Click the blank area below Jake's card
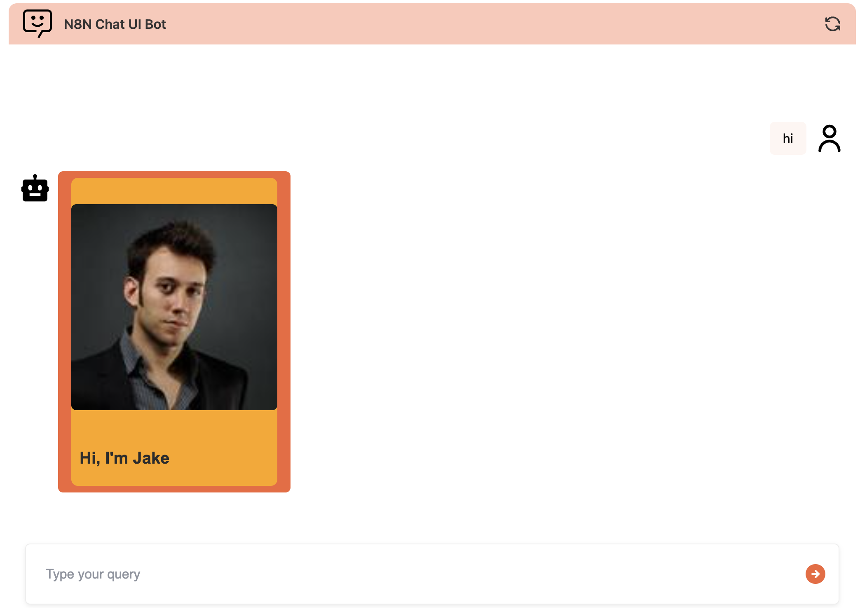This screenshot has width=867, height=616. pyautogui.click(x=174, y=517)
